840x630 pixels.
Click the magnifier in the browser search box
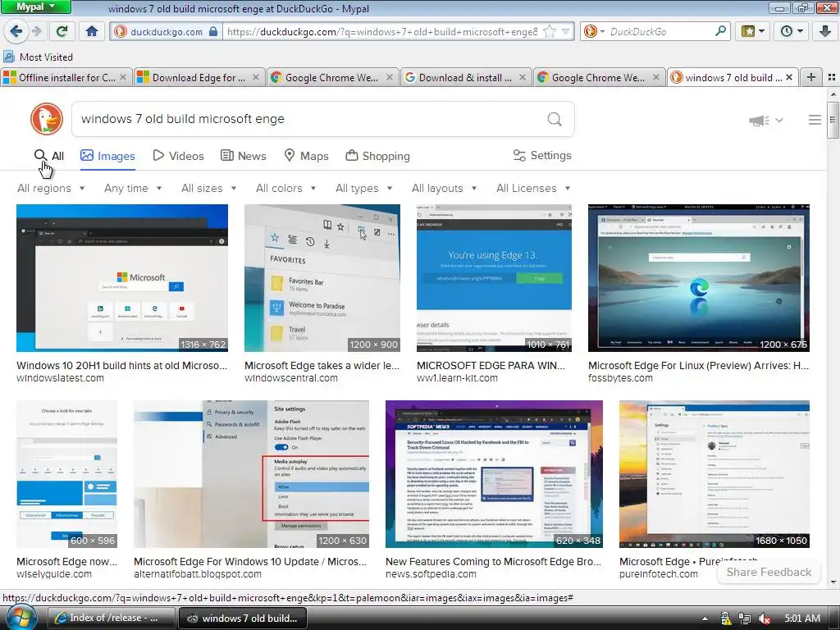point(720,31)
